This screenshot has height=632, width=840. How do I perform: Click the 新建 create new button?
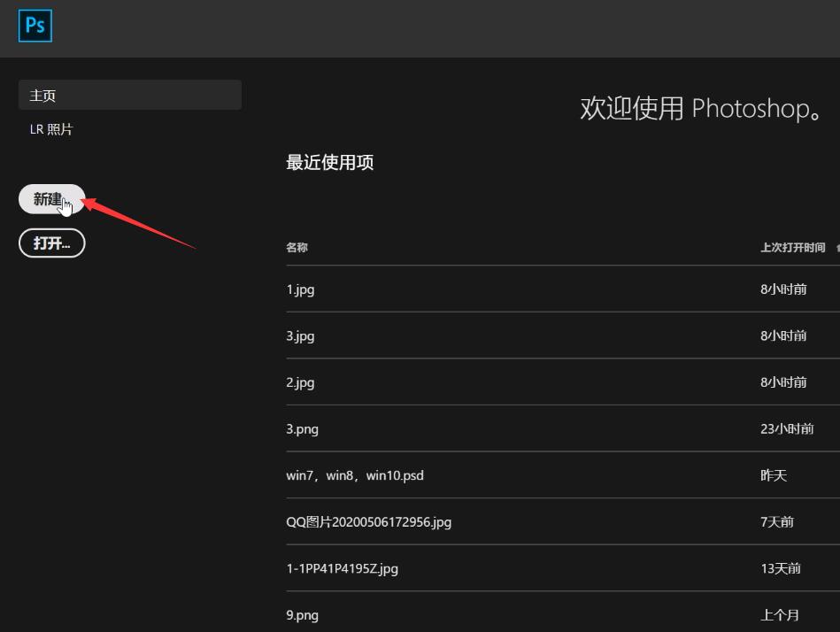(52, 199)
